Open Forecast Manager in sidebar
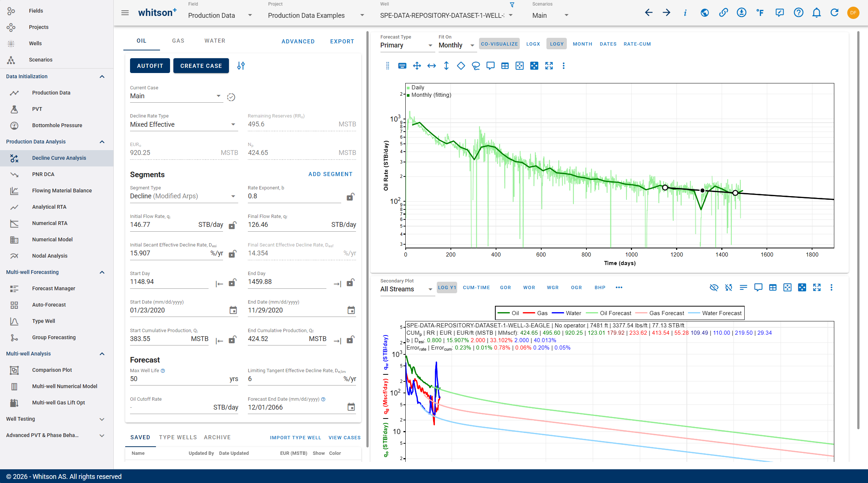Image resolution: width=868 pixels, height=483 pixels. click(x=57, y=288)
